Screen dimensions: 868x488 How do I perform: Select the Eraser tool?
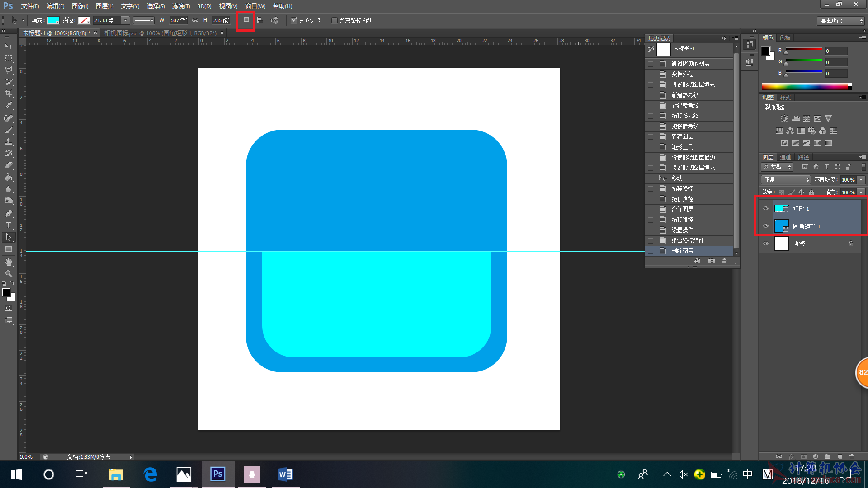9,165
